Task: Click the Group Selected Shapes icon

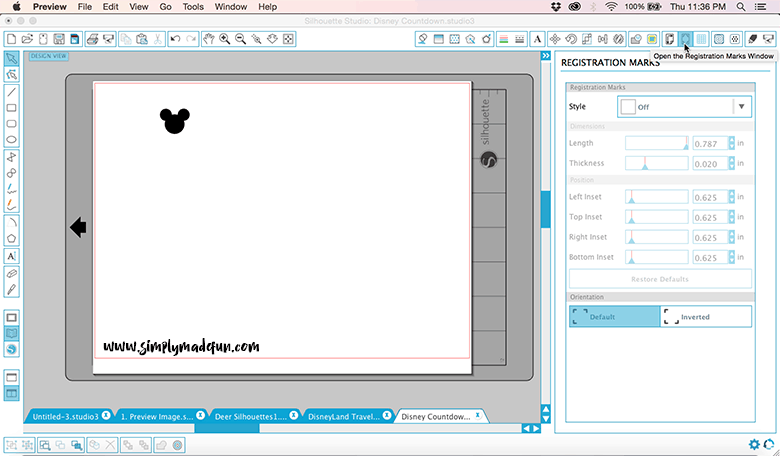Action: click(x=11, y=445)
